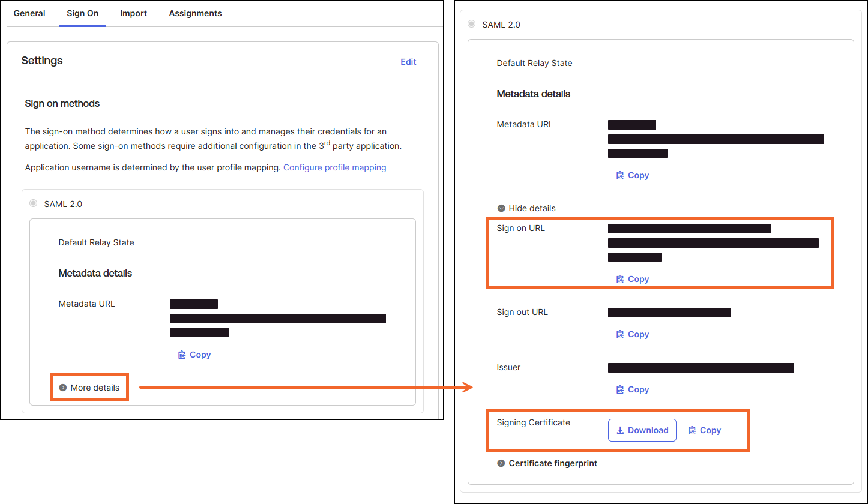Click the copy icon for Sign out URL
The image size is (868, 504).
[x=621, y=334]
